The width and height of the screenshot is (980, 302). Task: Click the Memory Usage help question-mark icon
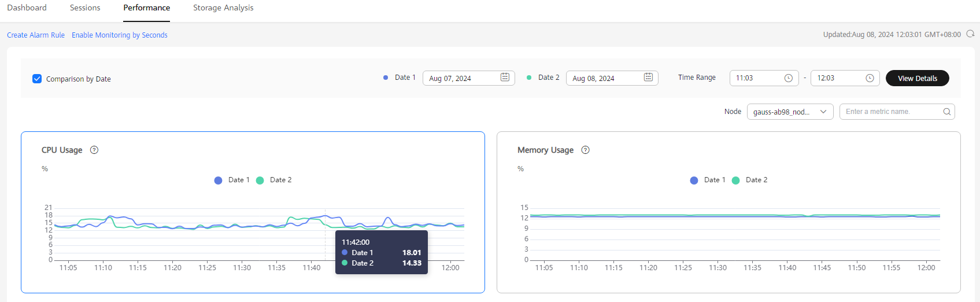[585, 150]
